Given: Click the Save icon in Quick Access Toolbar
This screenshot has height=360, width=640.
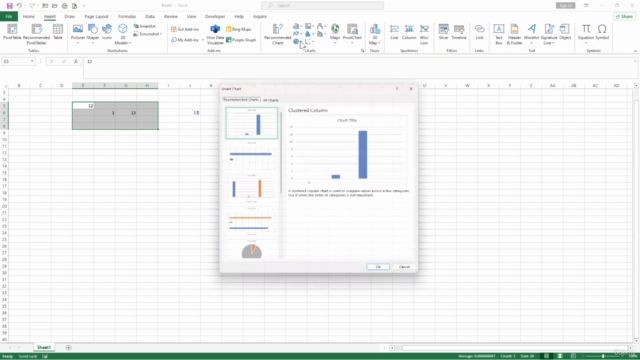Looking at the screenshot, I should [x=9, y=6].
